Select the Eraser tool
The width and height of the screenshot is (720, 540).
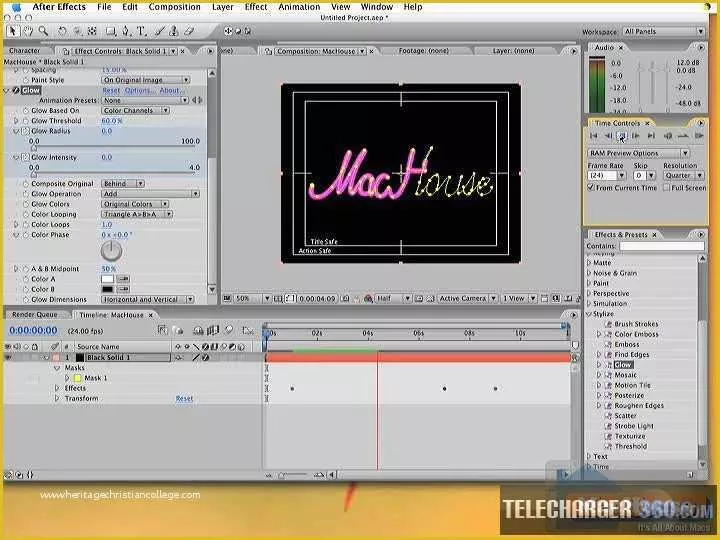(189, 31)
